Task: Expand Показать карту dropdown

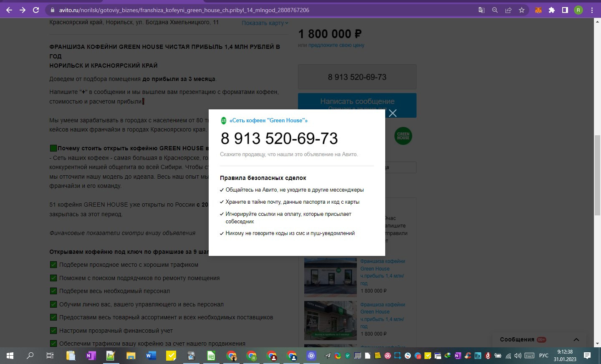Action: point(265,23)
